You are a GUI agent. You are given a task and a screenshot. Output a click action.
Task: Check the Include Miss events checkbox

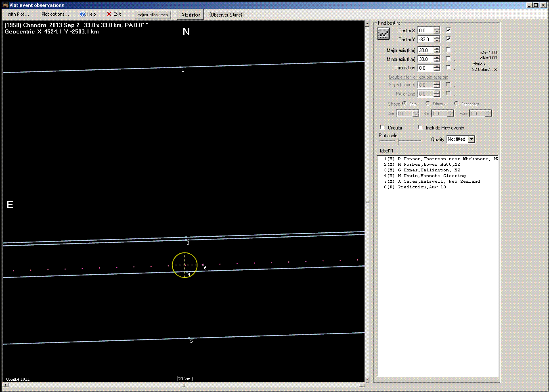click(x=421, y=127)
